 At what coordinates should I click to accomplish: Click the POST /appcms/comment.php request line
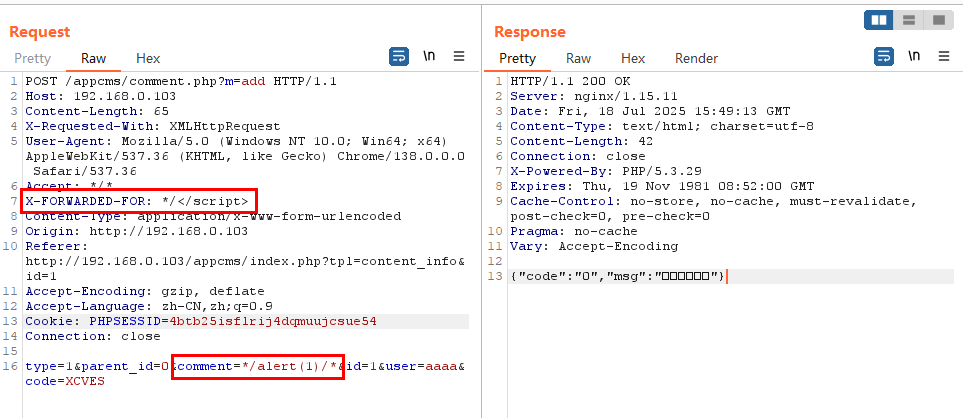(181, 81)
